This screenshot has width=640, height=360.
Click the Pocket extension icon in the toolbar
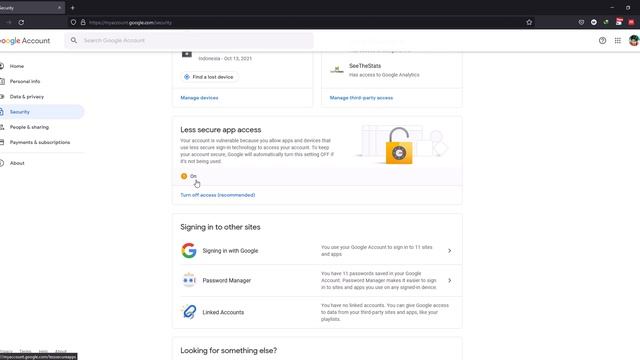(582, 22)
